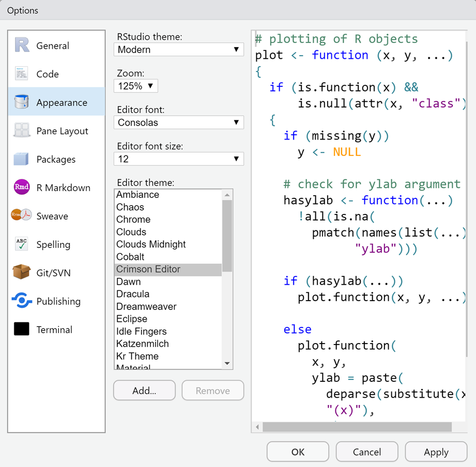Click the Remove theme button
The height and width of the screenshot is (467, 476).
pyautogui.click(x=213, y=391)
